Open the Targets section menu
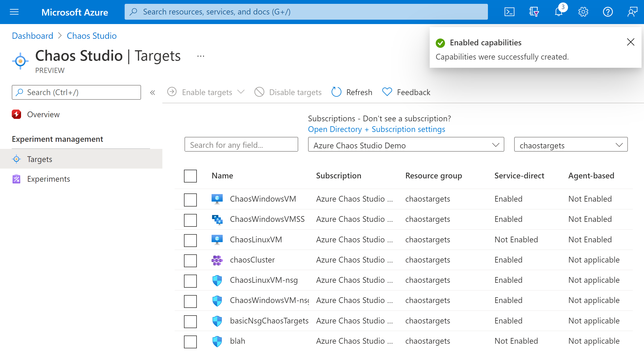 pyautogui.click(x=39, y=159)
